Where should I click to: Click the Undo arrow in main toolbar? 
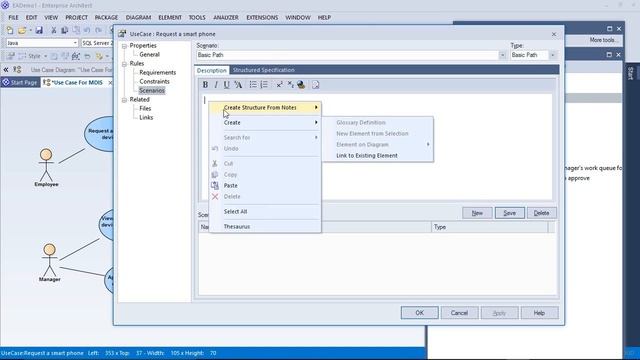(x=87, y=30)
